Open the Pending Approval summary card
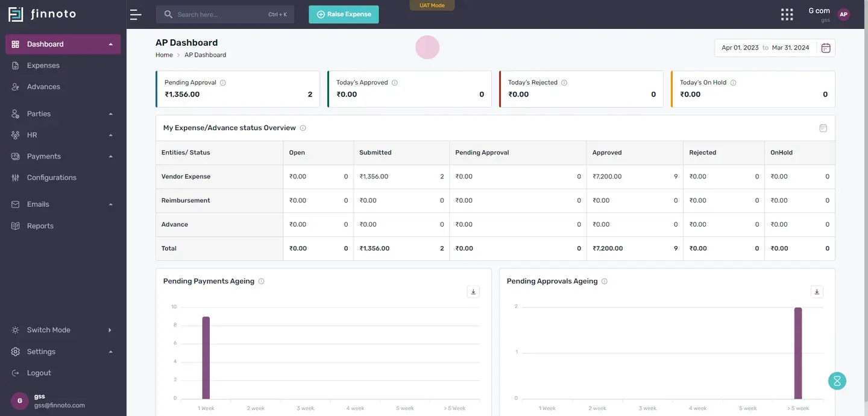Viewport: 868px width, 416px height. (237, 89)
